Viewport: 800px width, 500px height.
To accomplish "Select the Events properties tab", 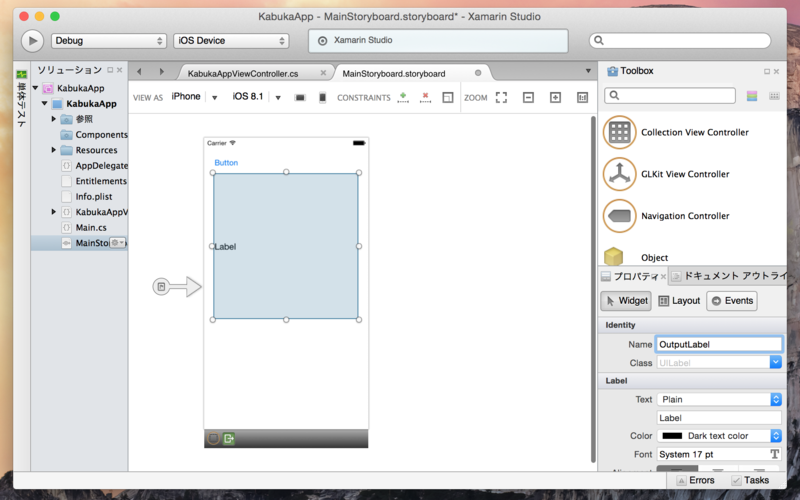I will click(732, 301).
